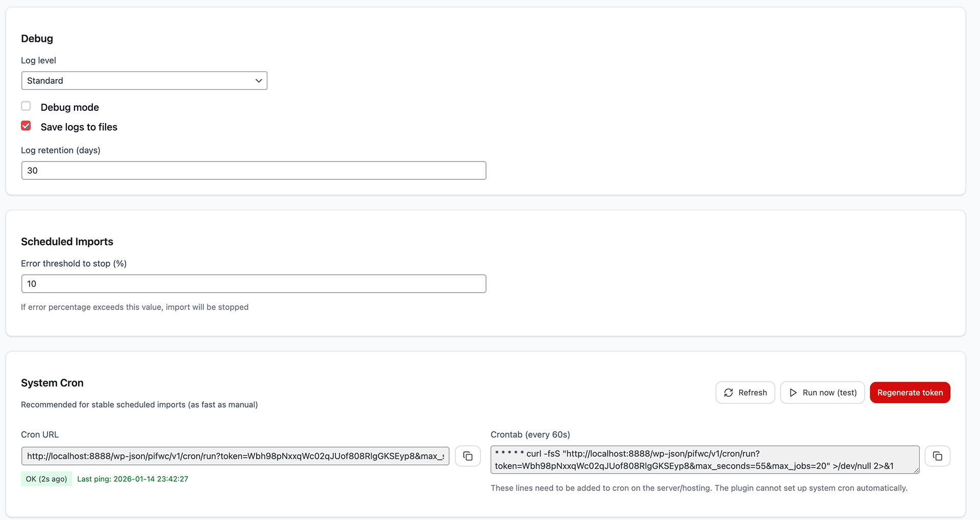Click Run now (test)
The image size is (980, 520).
(822, 392)
